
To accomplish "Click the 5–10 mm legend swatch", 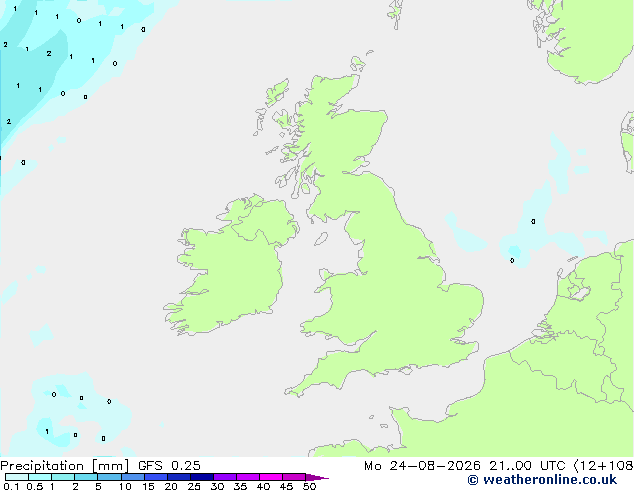I will click(x=109, y=477).
